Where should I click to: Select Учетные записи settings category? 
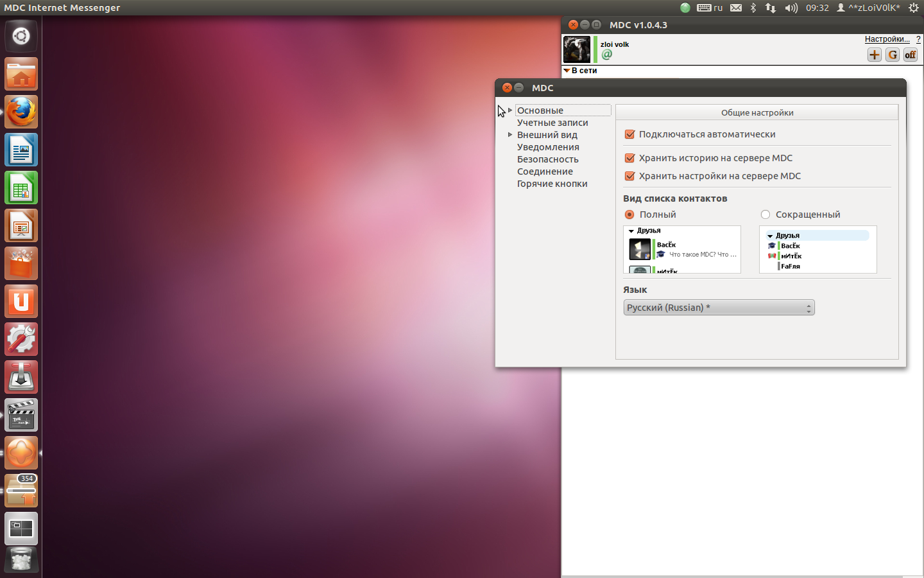click(x=552, y=123)
